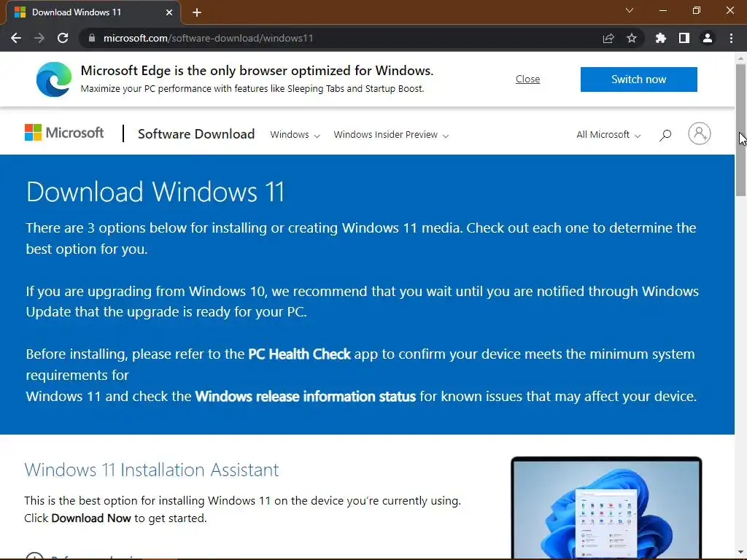Viewport: 747px width, 560px height.
Task: Click the scrollbar up arrow
Action: point(740,58)
